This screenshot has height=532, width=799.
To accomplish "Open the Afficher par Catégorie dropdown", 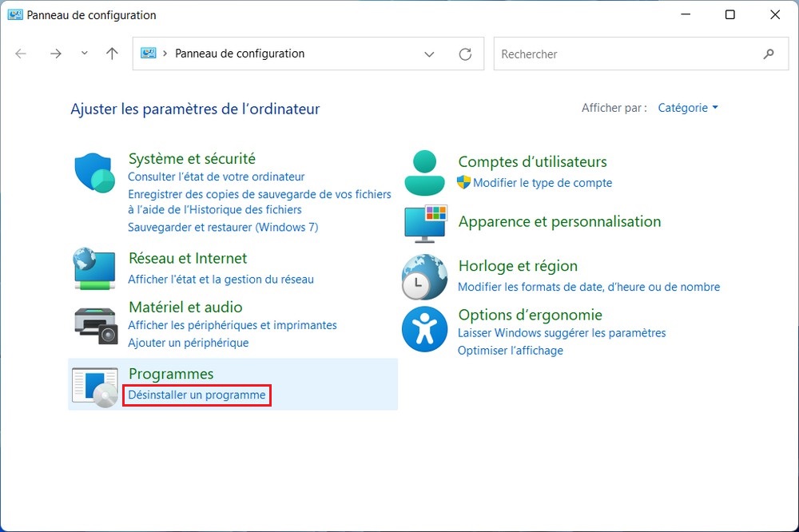I will pyautogui.click(x=688, y=108).
